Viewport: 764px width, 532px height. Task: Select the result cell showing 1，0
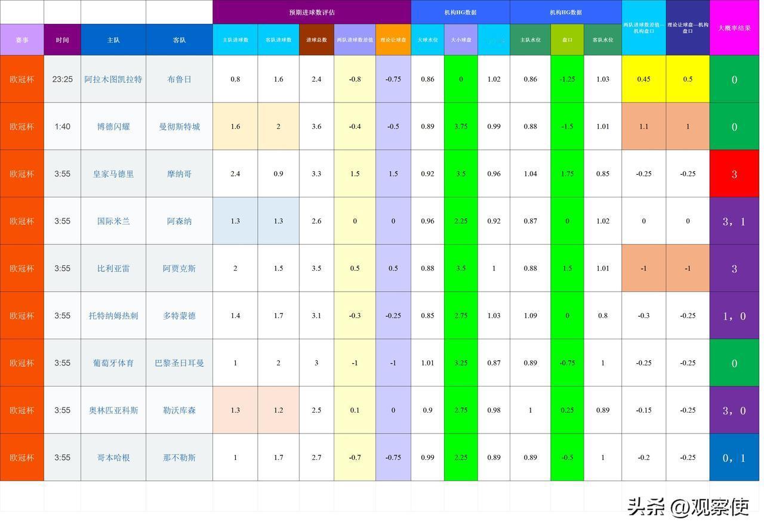tap(734, 316)
